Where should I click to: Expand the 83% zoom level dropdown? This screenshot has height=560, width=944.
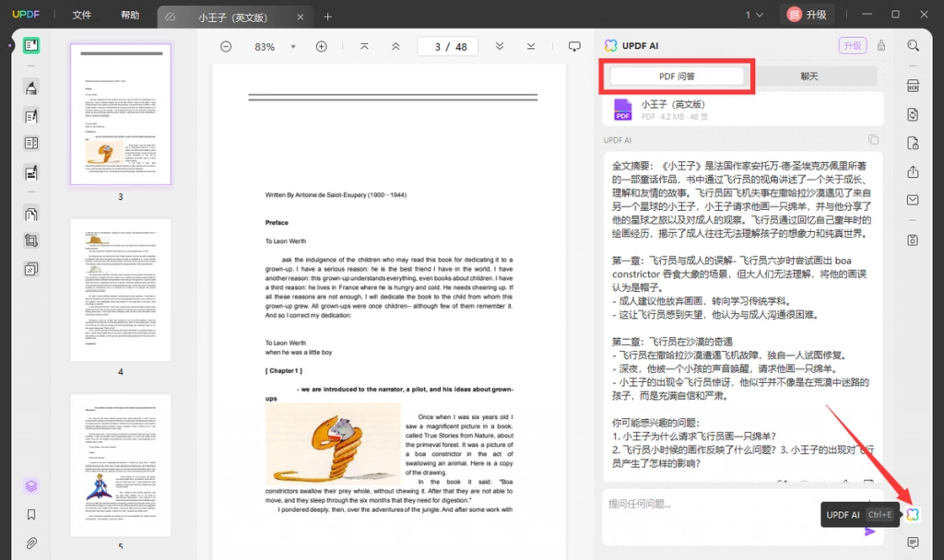[293, 46]
